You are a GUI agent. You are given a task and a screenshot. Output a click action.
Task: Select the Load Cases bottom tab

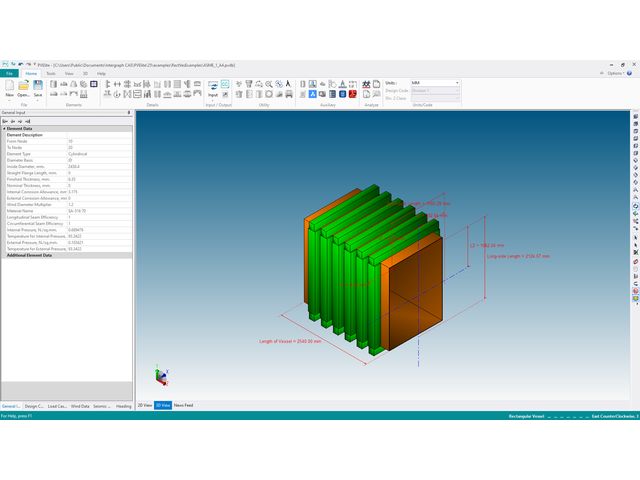tap(57, 406)
